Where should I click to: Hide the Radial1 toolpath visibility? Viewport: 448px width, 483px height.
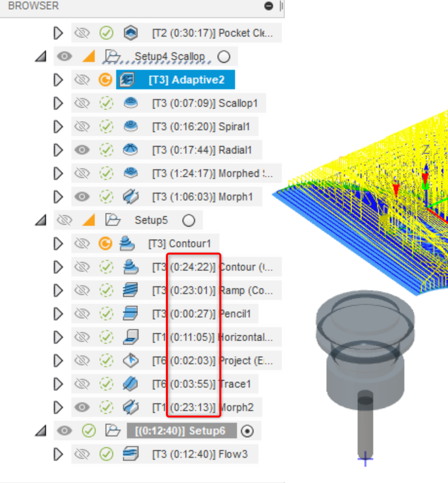click(x=82, y=150)
